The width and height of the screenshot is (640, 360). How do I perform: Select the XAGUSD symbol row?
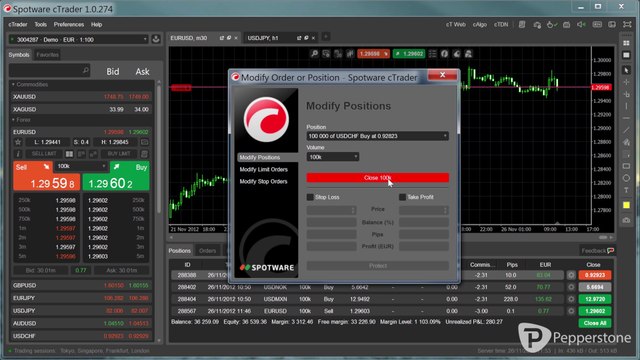[81, 109]
